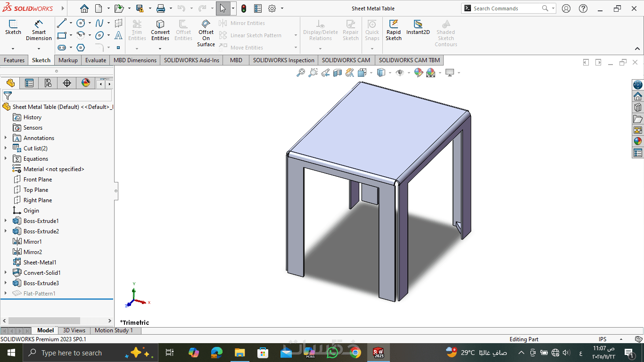The image size is (644, 362).
Task: Choose the Spline sketch tool
Action: point(99,23)
